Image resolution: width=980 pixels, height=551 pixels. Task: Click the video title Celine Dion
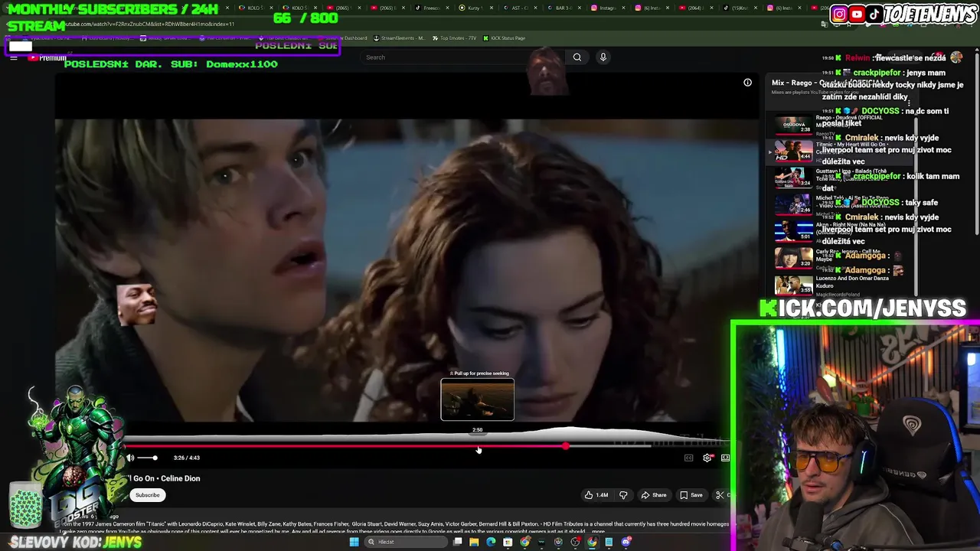165,478
